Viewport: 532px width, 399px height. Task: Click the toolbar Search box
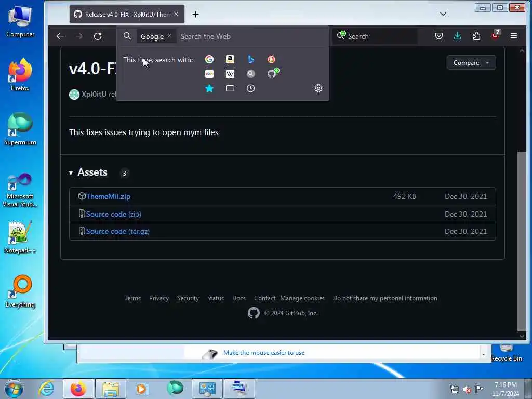coord(376,36)
